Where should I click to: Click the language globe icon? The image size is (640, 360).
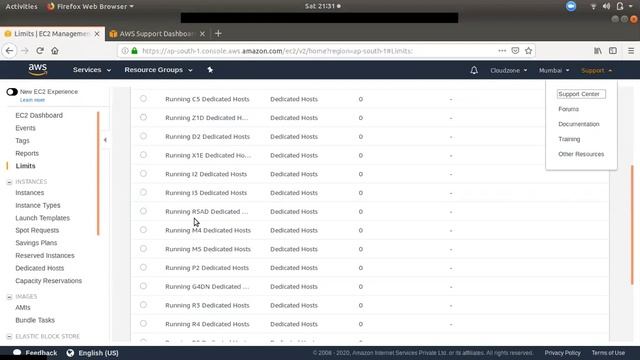70,353
